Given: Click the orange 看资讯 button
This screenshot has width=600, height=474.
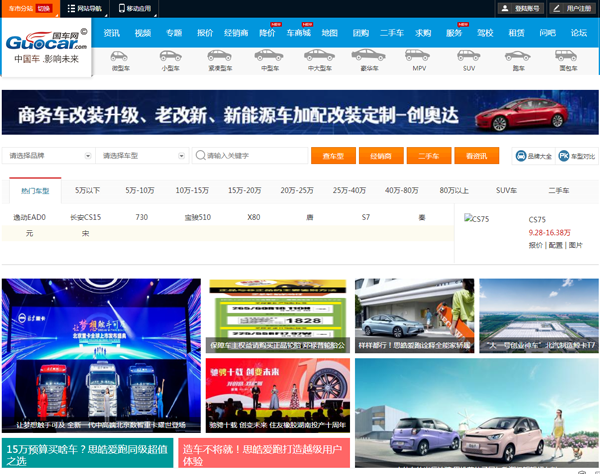Looking at the screenshot, I should tap(477, 156).
